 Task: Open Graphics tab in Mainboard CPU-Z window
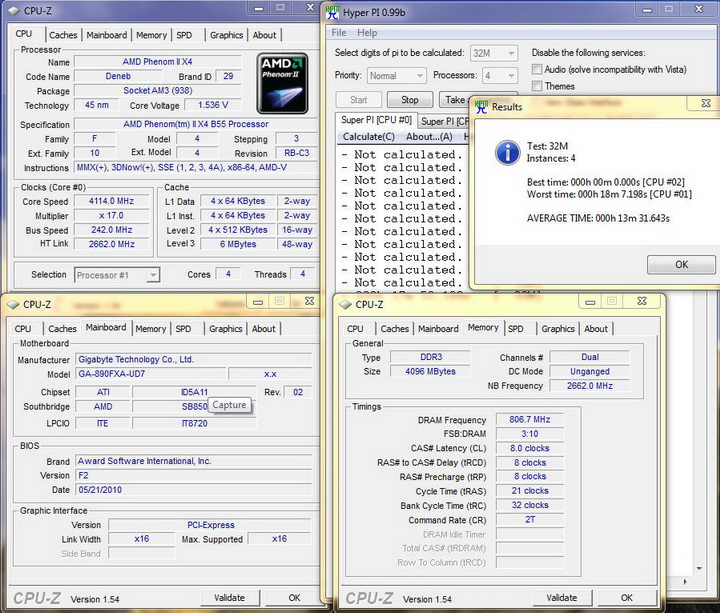point(225,329)
